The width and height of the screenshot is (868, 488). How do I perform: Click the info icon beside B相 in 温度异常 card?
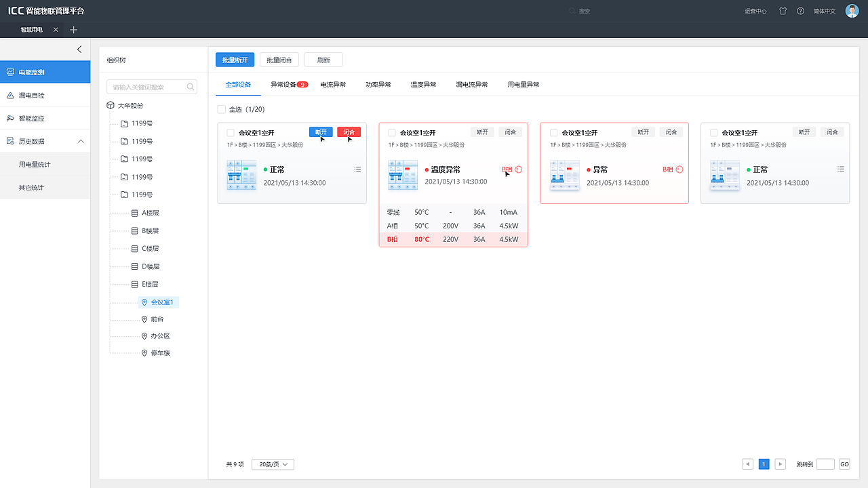[x=519, y=169]
